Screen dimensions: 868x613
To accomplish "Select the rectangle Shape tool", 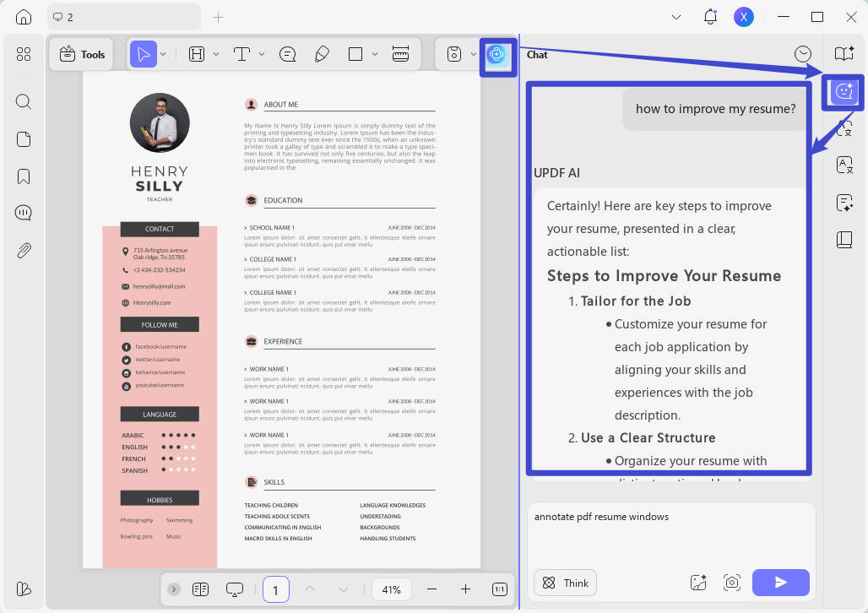I will [355, 54].
